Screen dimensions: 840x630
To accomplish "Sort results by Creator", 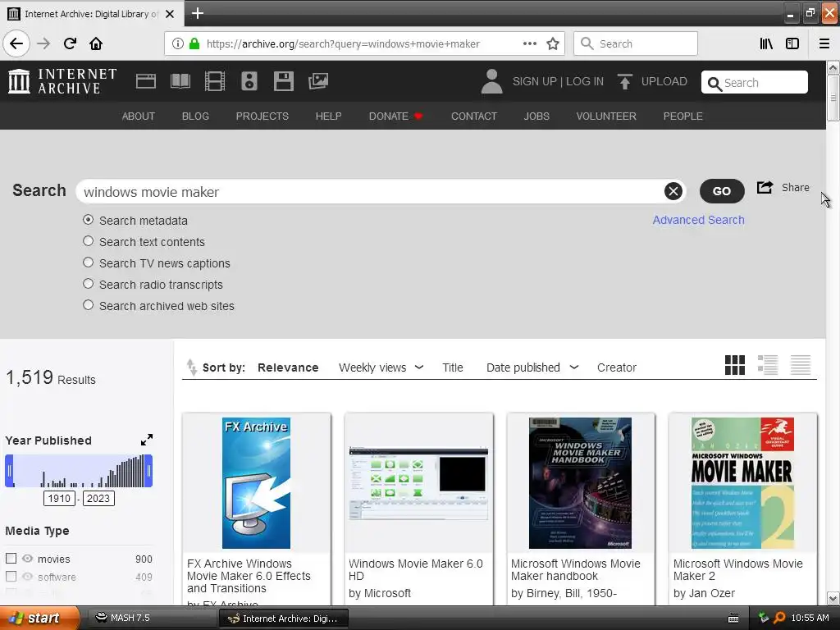I will (617, 367).
